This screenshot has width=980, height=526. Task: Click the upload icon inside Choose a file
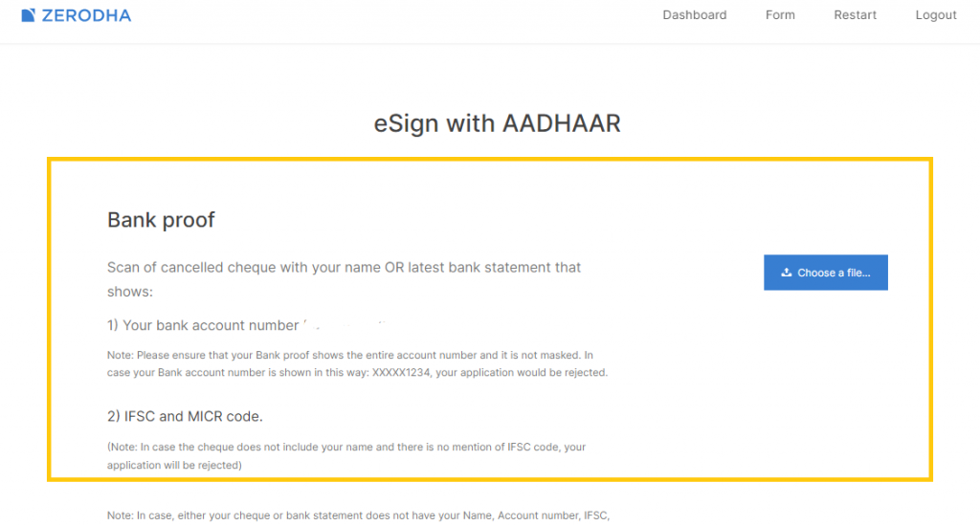pos(787,273)
